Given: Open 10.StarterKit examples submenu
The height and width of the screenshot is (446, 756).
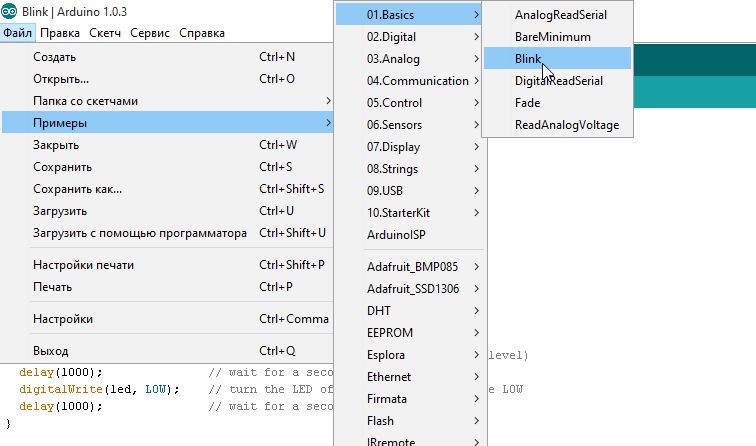Looking at the screenshot, I should tap(410, 213).
